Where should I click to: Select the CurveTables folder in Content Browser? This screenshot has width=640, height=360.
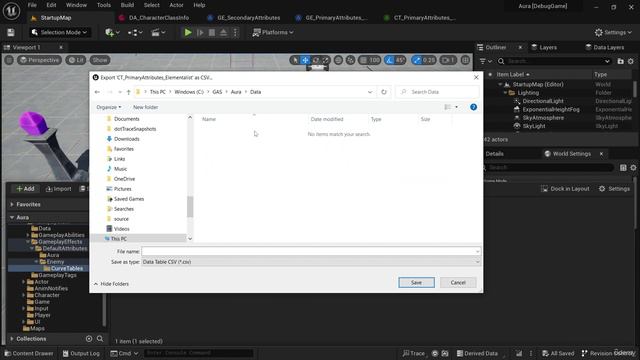pos(67,268)
